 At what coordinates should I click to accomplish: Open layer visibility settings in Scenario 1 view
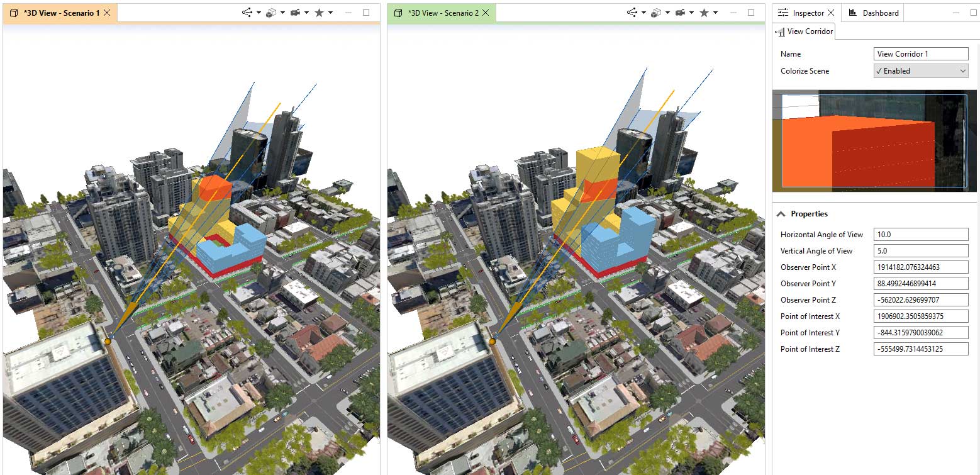coord(247,13)
